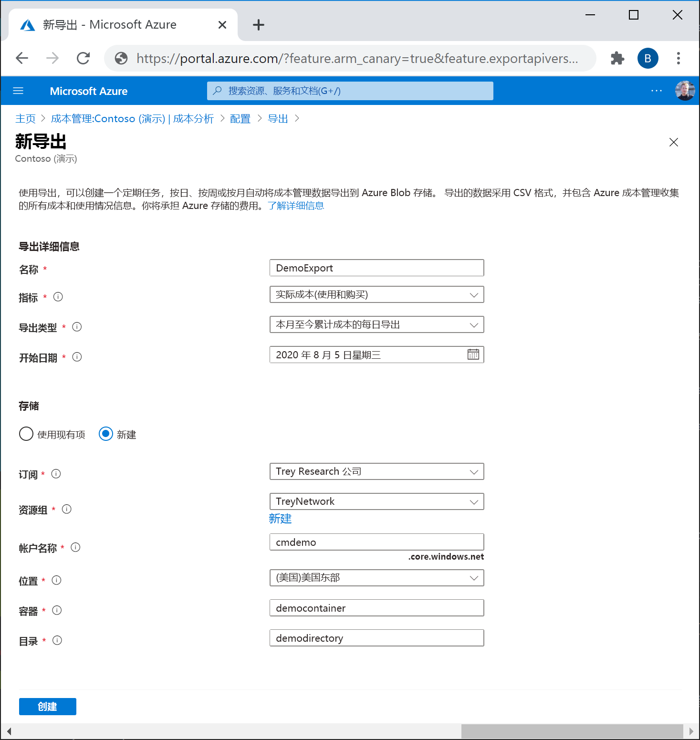The image size is (700, 740).
Task: Open 导出 breadcrumb
Action: tap(278, 118)
